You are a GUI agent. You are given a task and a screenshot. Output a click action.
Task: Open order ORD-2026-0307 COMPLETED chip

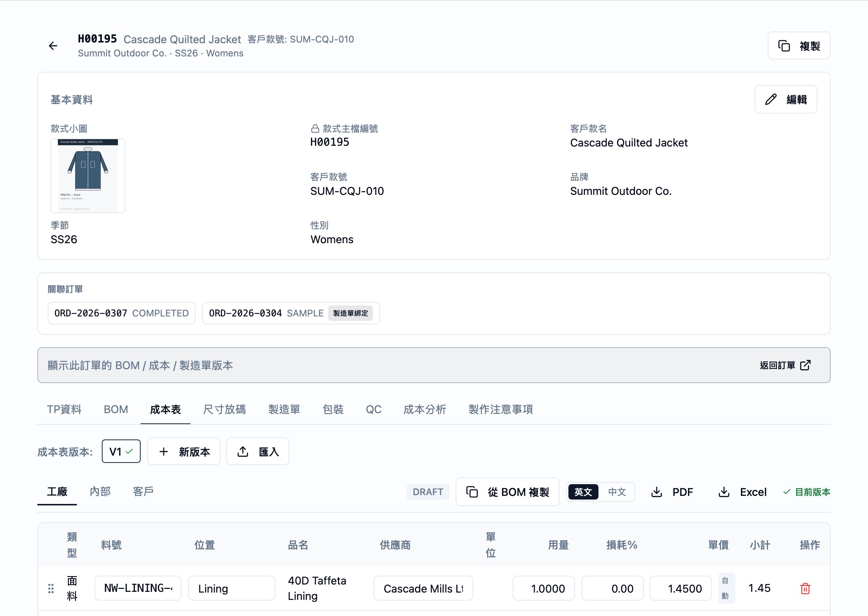121,313
